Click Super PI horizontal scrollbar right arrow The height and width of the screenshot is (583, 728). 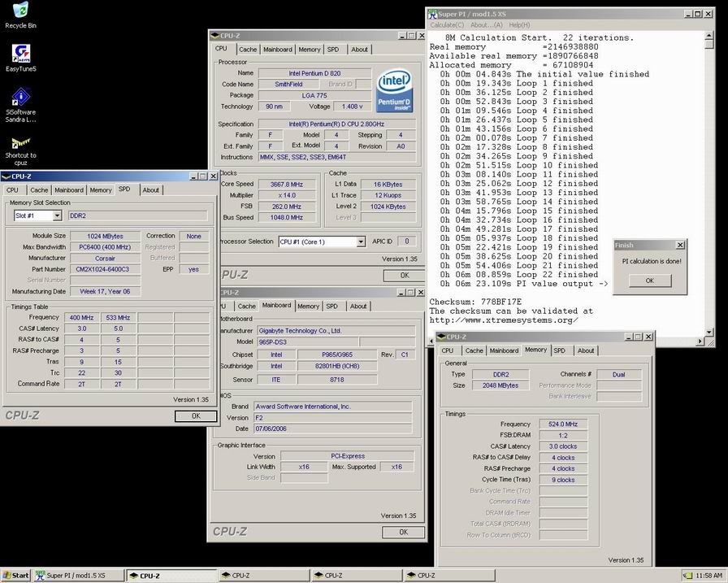coord(700,342)
